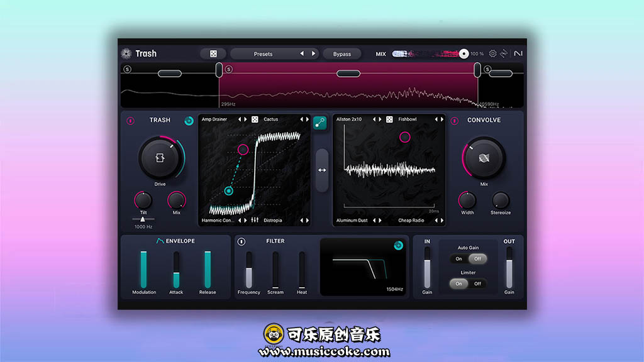Screen dimensions: 644x362
Task: Click the history arrows icon beside the gear
Action: (504, 54)
